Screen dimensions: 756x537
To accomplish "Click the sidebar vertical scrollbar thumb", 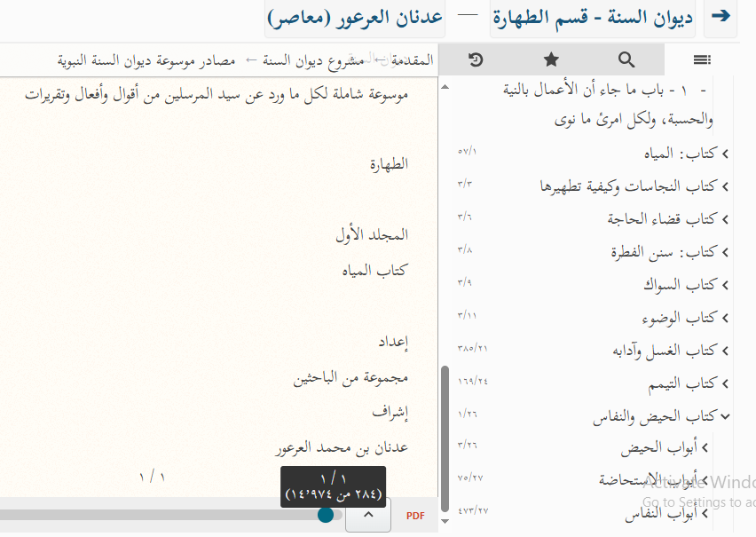I will point(445,438).
